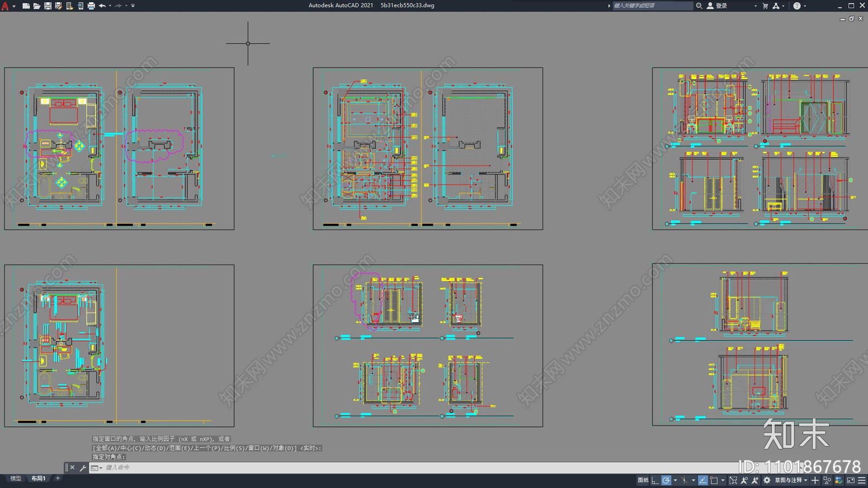868x488 pixels.
Task: Toggle 图纸 paper space button
Action: 643,480
